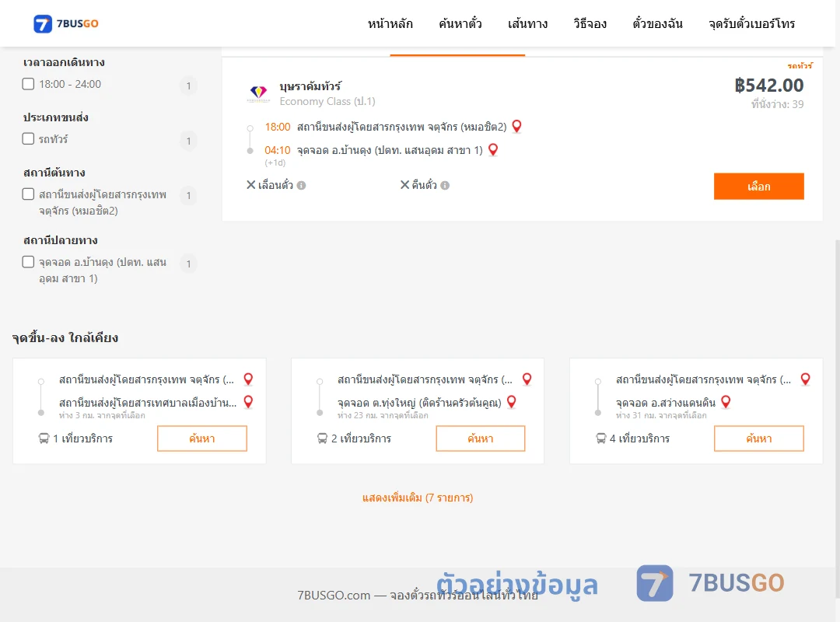The width and height of the screenshot is (840, 622).
Task: Open the วิธีจอง navigation item
Action: pos(590,24)
